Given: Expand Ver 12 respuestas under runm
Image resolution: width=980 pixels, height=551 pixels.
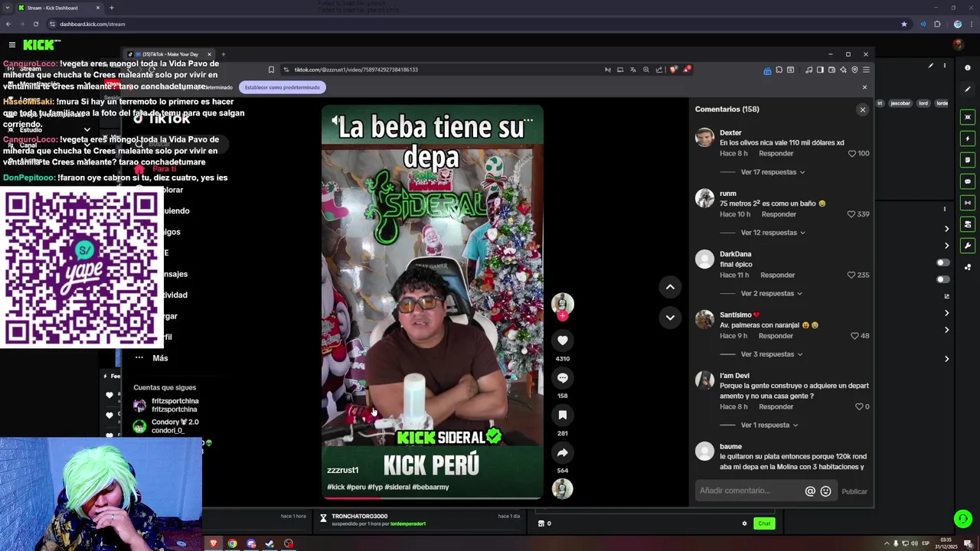Looking at the screenshot, I should coord(773,233).
